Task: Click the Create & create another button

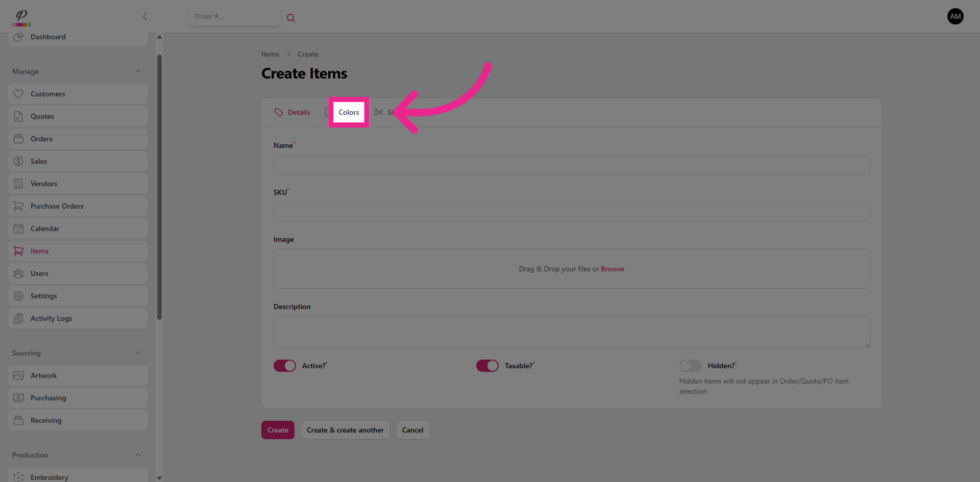Action: click(x=345, y=430)
